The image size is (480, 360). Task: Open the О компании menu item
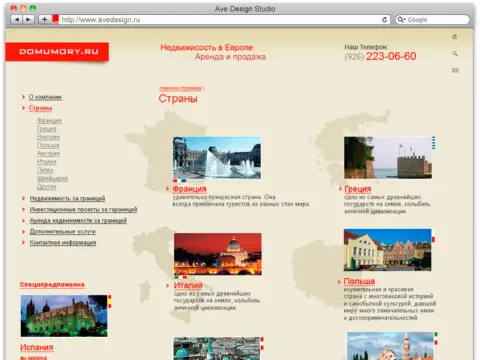click(45, 97)
